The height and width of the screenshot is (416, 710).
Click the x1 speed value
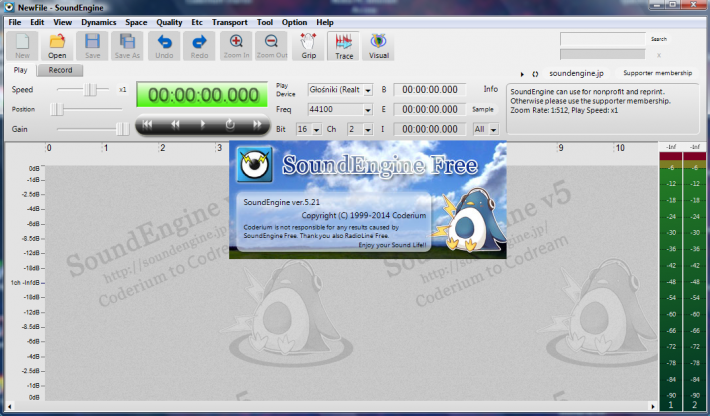pyautogui.click(x=122, y=90)
